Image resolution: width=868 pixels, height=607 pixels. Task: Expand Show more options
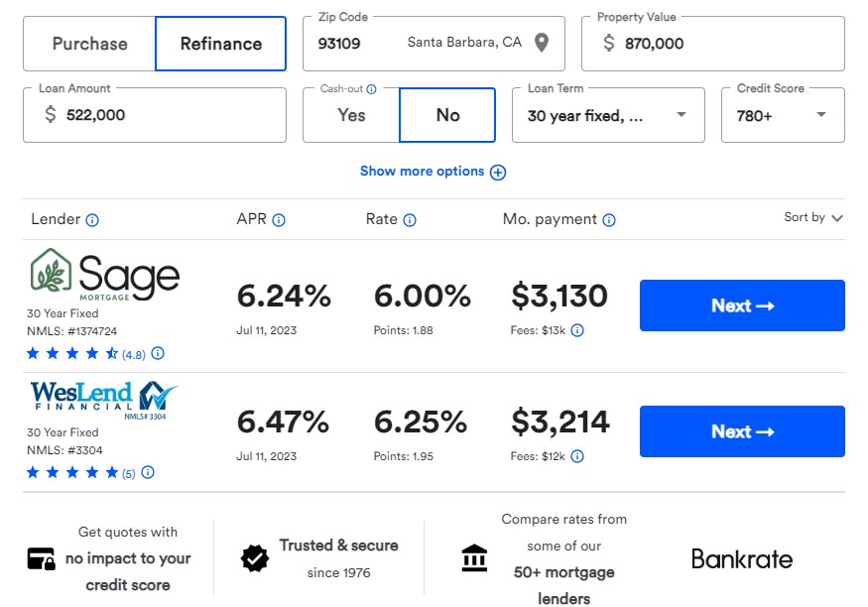click(433, 172)
